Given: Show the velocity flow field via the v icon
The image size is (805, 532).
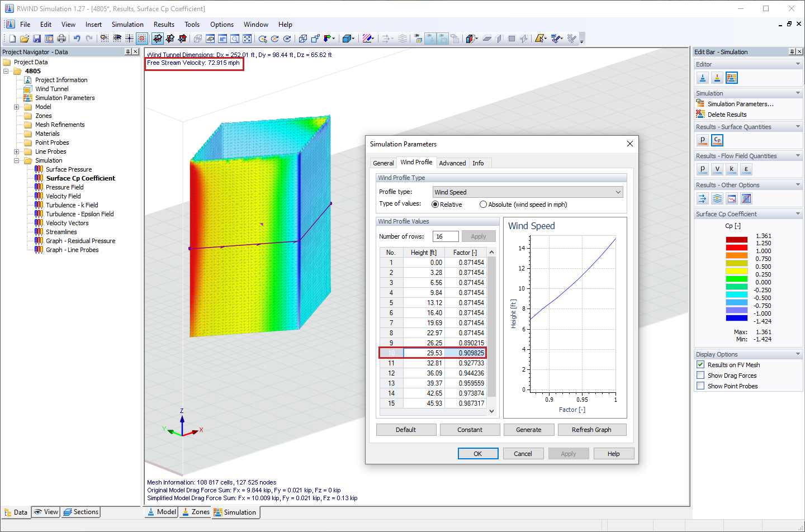Looking at the screenshot, I should (717, 169).
